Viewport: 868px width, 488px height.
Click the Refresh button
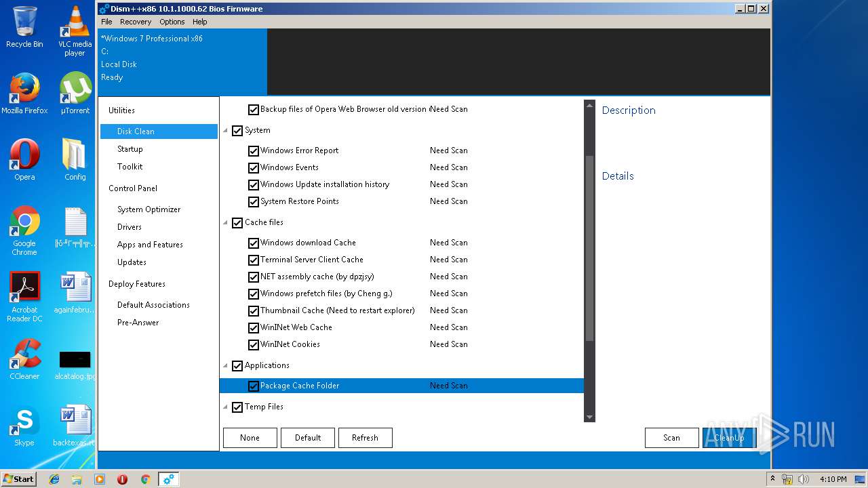366,438
